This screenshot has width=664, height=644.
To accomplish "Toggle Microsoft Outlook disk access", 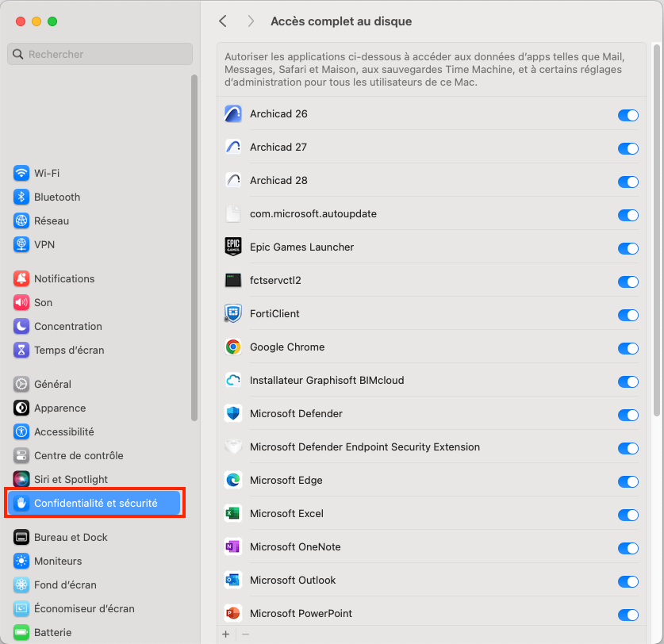I will 628,581.
